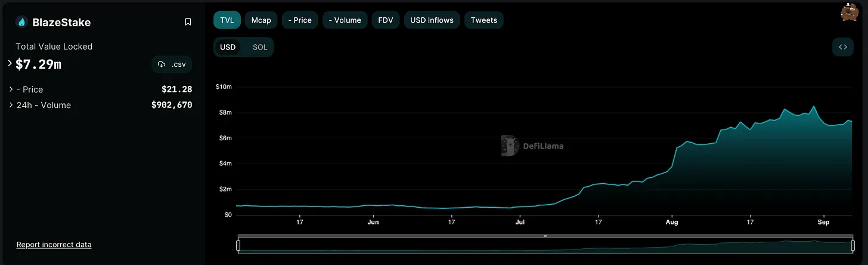This screenshot has width=868, height=265.
Task: Expand the 24h Volume row chevron
Action: (11, 105)
